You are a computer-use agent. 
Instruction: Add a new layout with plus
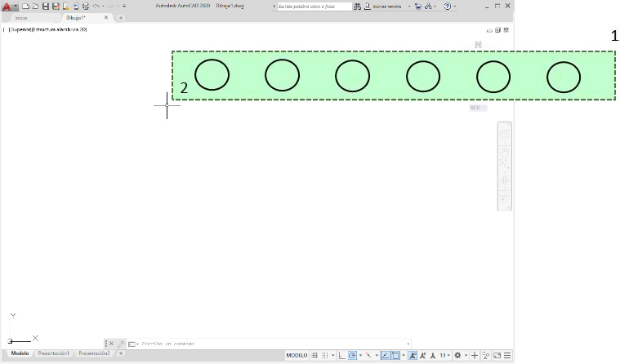121,353
